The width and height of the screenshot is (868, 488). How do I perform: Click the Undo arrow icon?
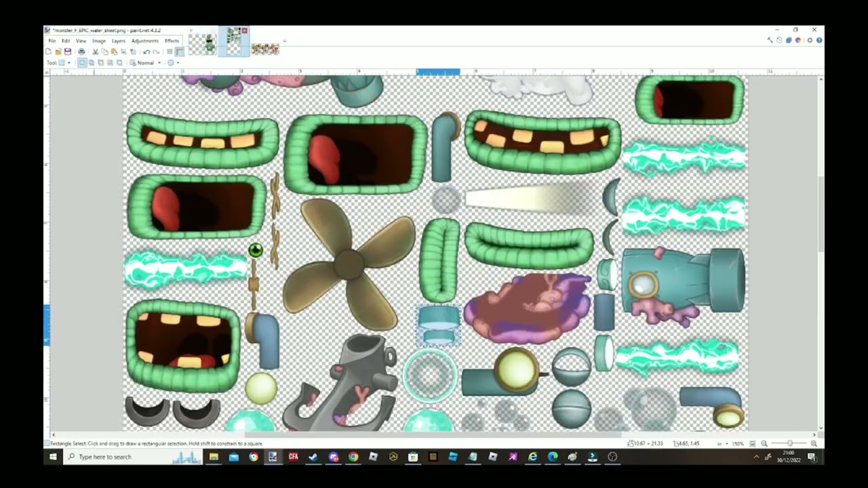[x=146, y=52]
